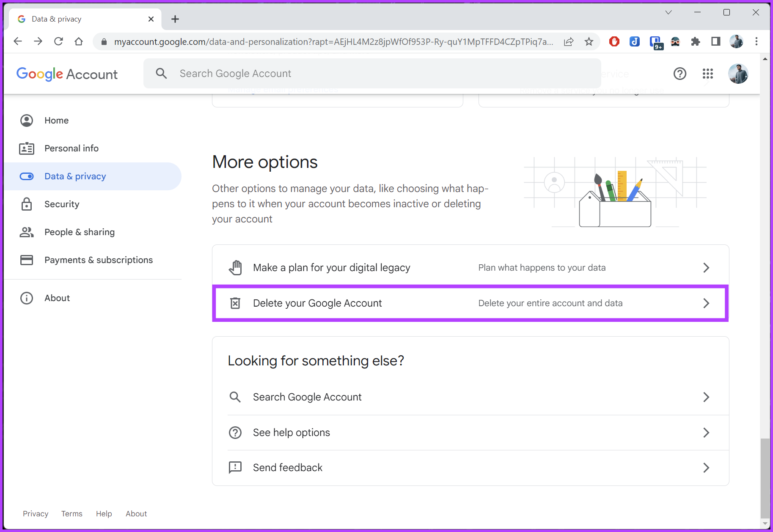Close the Data & privacy tab

(151, 19)
